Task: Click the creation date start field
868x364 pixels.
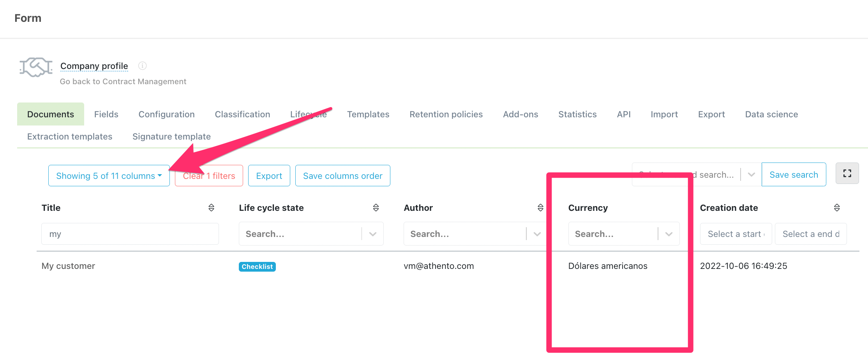Action: pyautogui.click(x=735, y=234)
